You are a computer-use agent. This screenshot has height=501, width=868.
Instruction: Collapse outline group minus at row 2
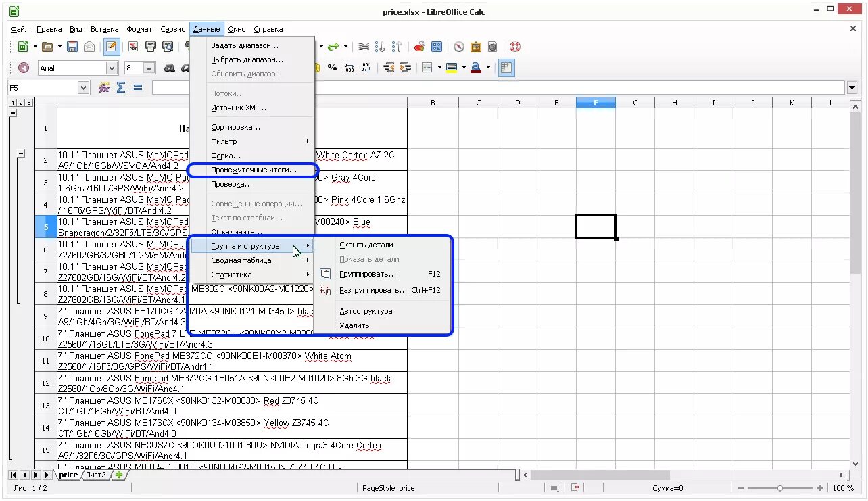[21, 153]
